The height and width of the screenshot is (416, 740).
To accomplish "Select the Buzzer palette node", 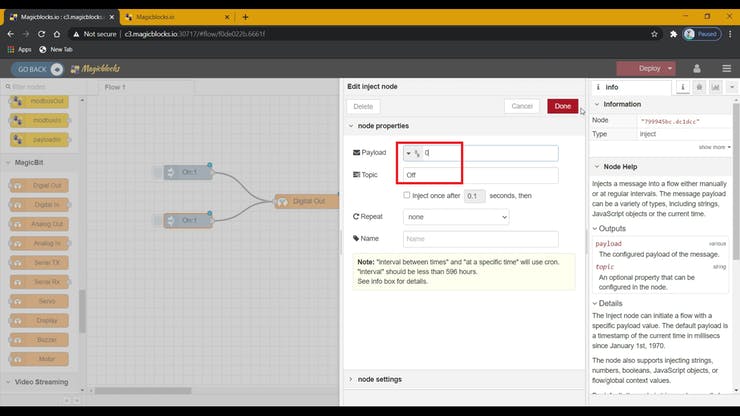I will [x=39, y=340].
